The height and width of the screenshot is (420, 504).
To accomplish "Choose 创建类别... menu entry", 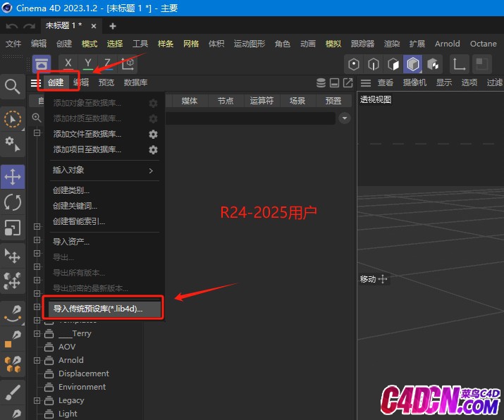I will [x=71, y=190].
